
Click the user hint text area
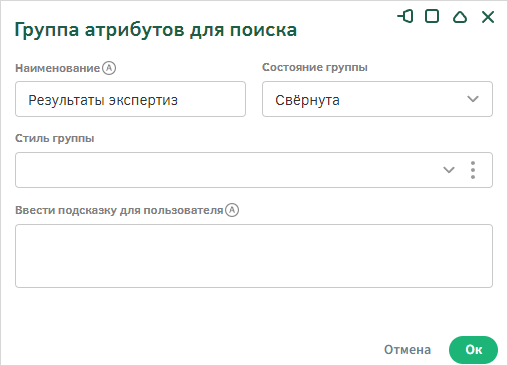pos(254,256)
